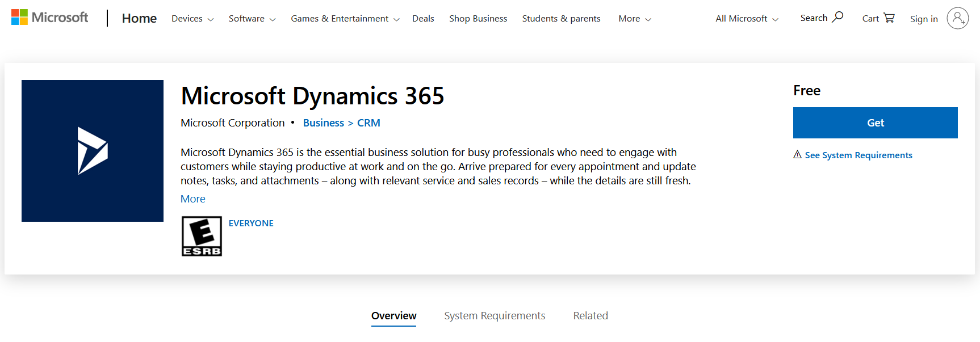Viewport: 980px width, 342px height.
Task: Expand Games & Entertainment menu
Action: [345, 19]
